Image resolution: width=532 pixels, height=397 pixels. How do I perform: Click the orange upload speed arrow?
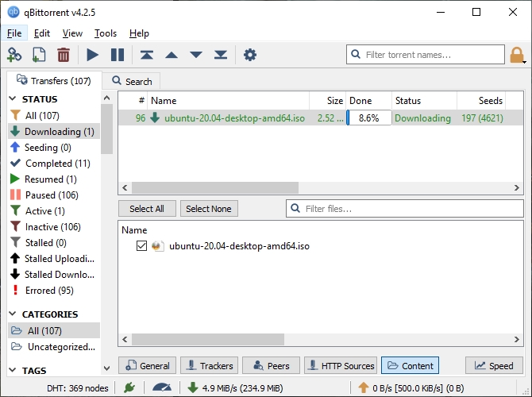click(x=364, y=387)
